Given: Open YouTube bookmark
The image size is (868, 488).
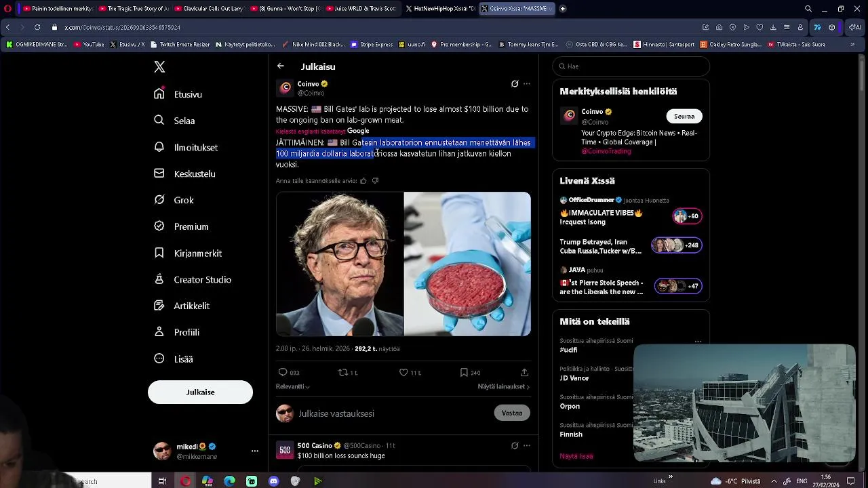Looking at the screenshot, I should coord(89,45).
